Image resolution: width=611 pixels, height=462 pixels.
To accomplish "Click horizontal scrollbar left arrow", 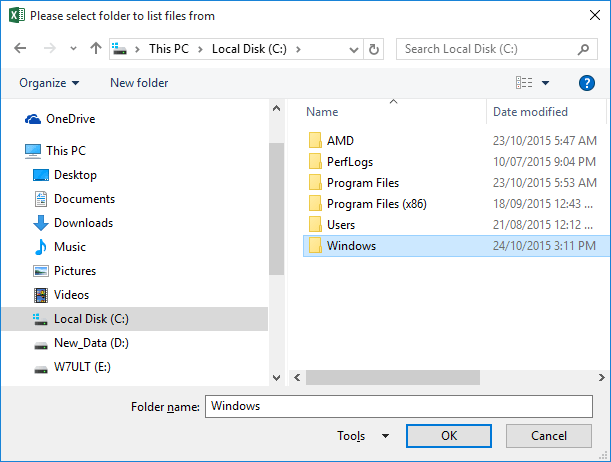I will tap(297, 377).
